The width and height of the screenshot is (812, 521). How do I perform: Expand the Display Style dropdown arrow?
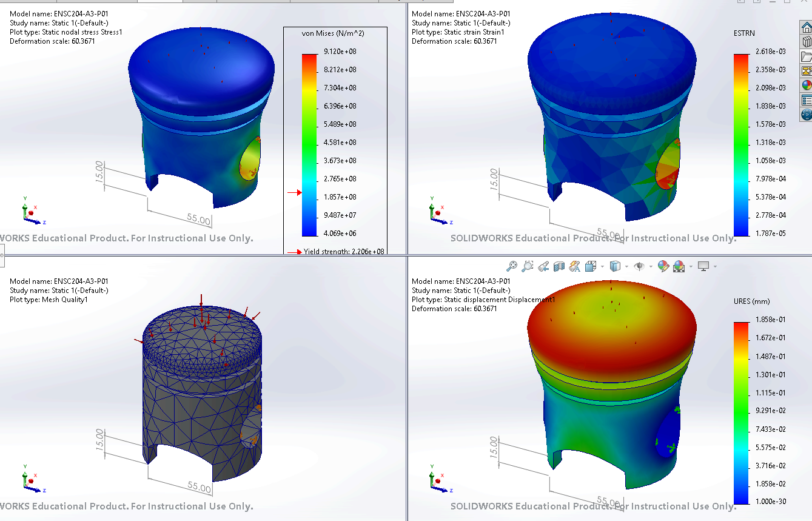coord(626,266)
